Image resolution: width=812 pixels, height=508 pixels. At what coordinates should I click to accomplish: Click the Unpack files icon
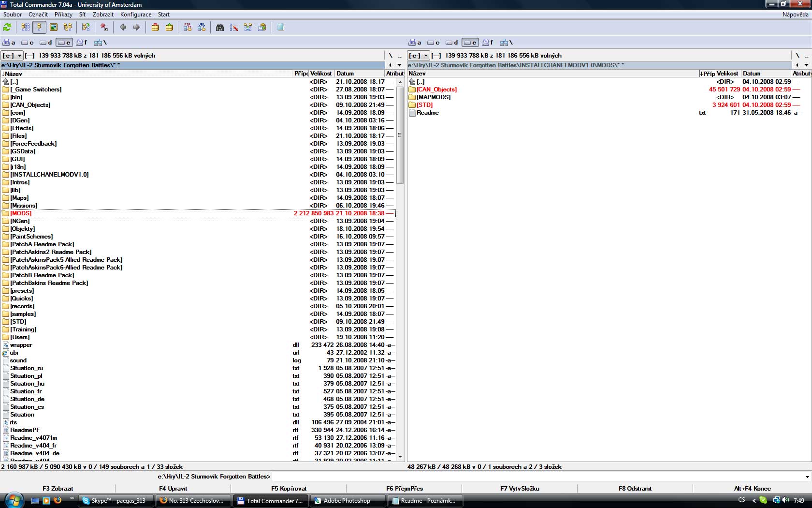coord(169,28)
